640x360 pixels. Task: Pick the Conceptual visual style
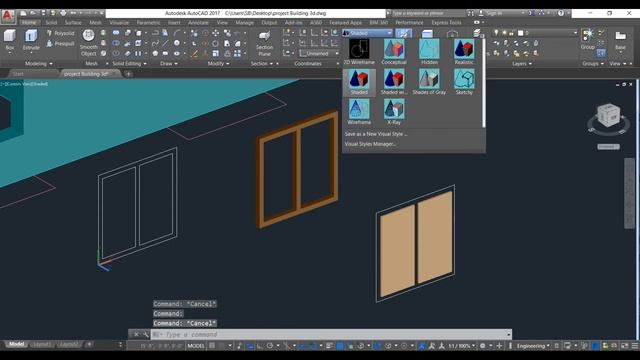tap(394, 51)
